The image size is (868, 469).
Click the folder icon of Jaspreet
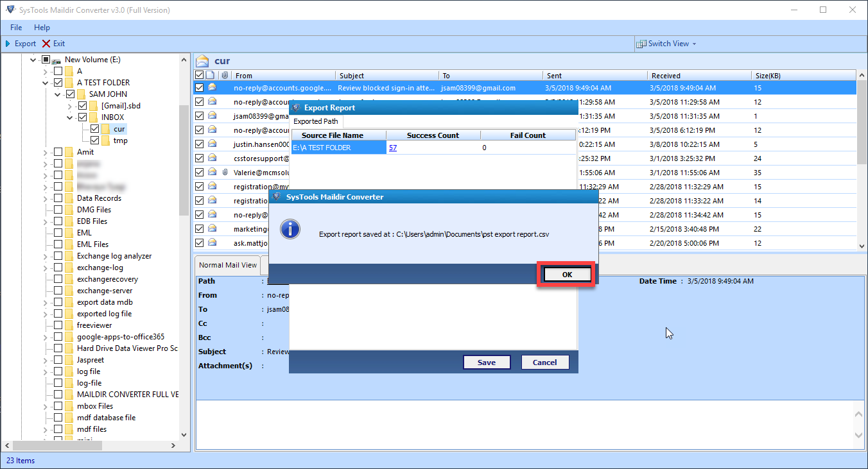coord(69,360)
